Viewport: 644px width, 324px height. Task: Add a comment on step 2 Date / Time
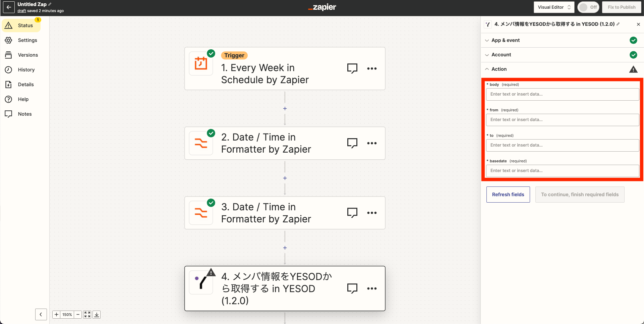coord(352,143)
